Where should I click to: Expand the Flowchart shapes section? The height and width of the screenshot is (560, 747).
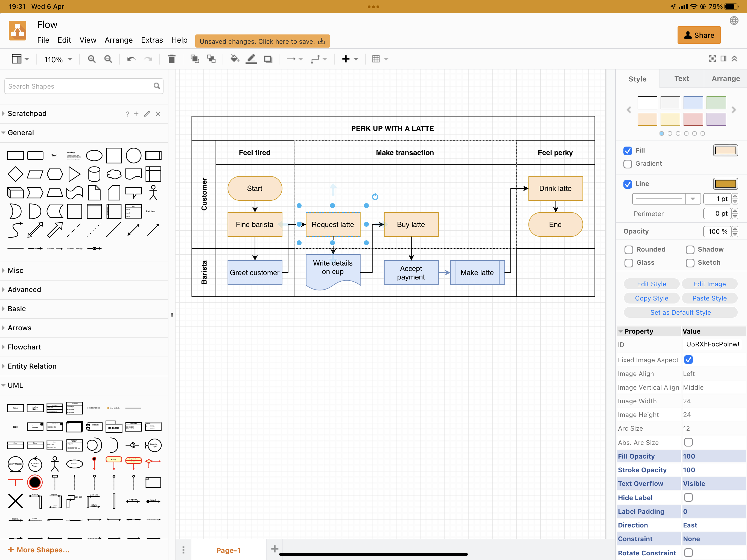[24, 347]
